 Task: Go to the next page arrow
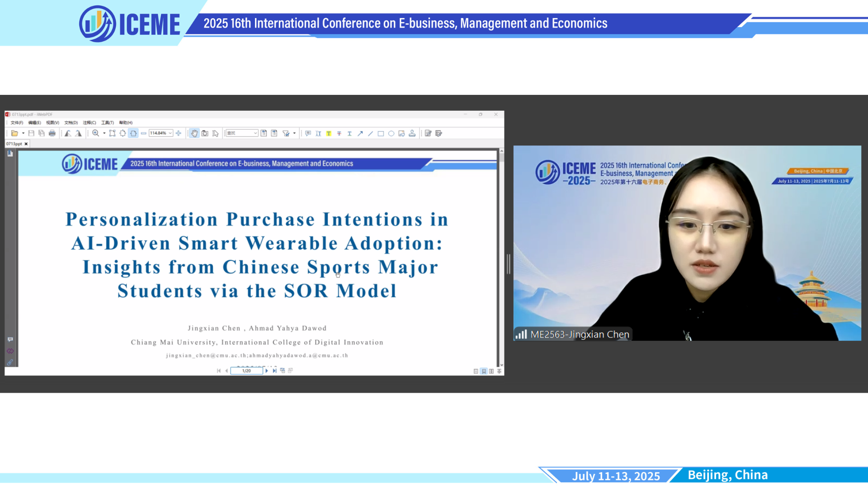[x=266, y=371]
